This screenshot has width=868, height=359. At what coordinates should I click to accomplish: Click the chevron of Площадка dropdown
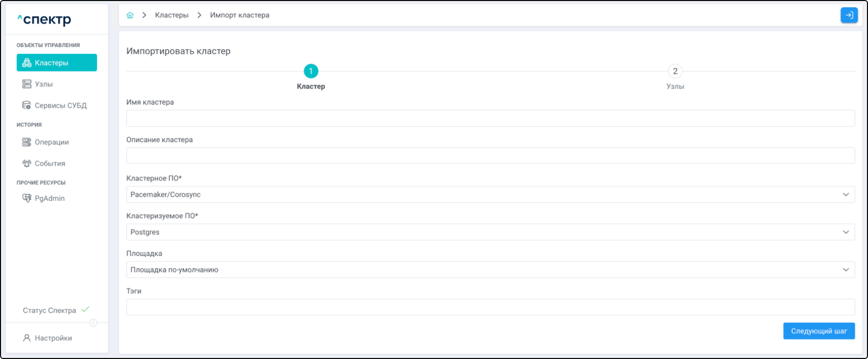click(846, 270)
